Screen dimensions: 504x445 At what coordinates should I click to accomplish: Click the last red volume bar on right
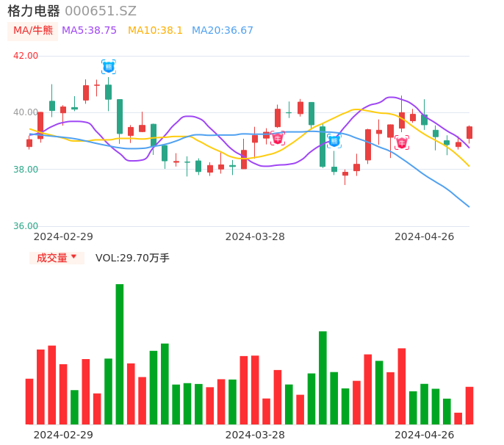(x=469, y=405)
